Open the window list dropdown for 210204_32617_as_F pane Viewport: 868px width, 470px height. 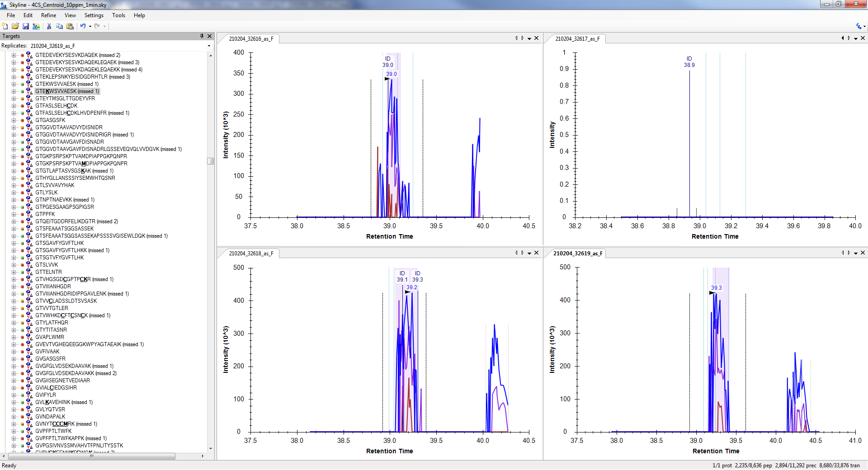(856, 38)
